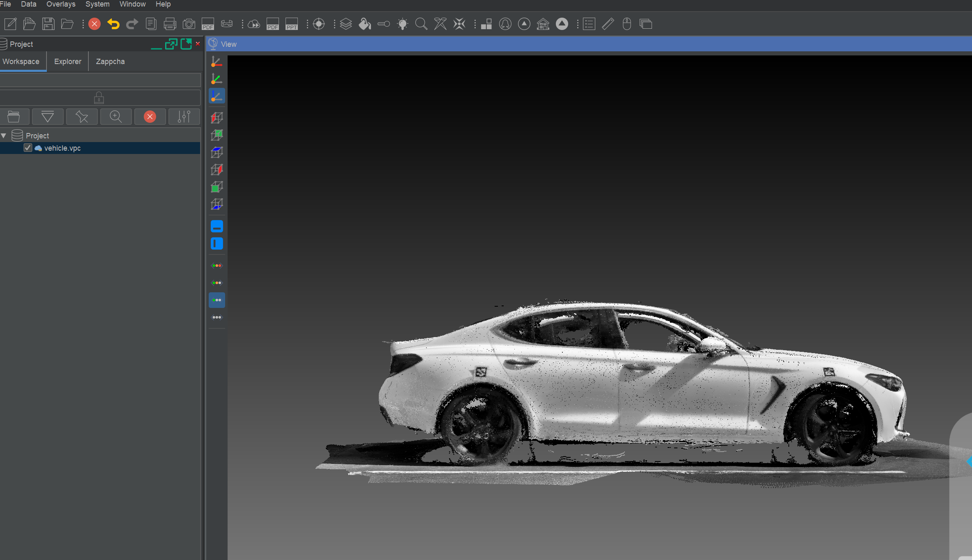Open the Overlays menu
972x560 pixels.
(61, 4)
